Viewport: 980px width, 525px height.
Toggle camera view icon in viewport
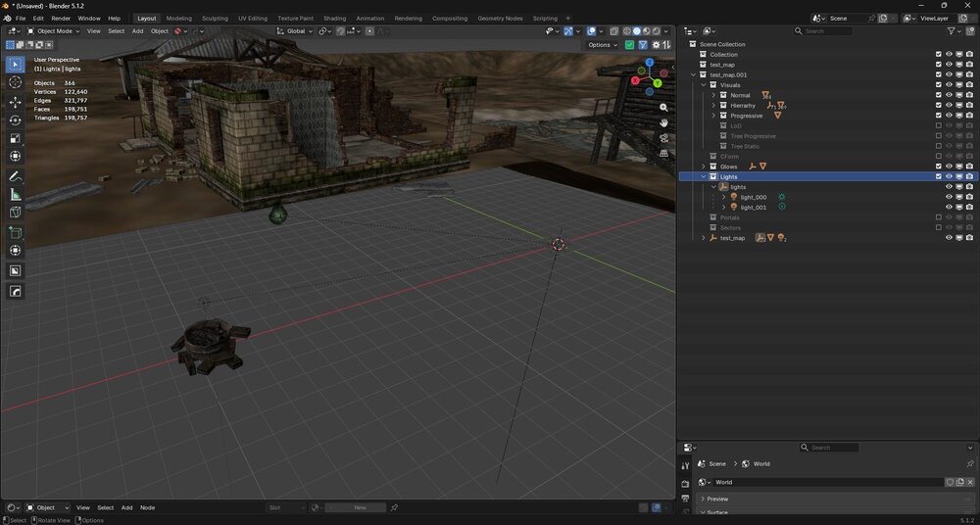tap(663, 137)
